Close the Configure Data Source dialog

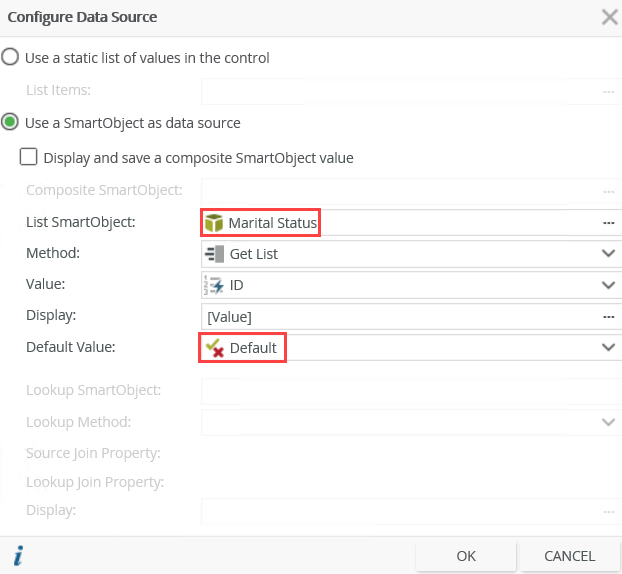pos(608,17)
